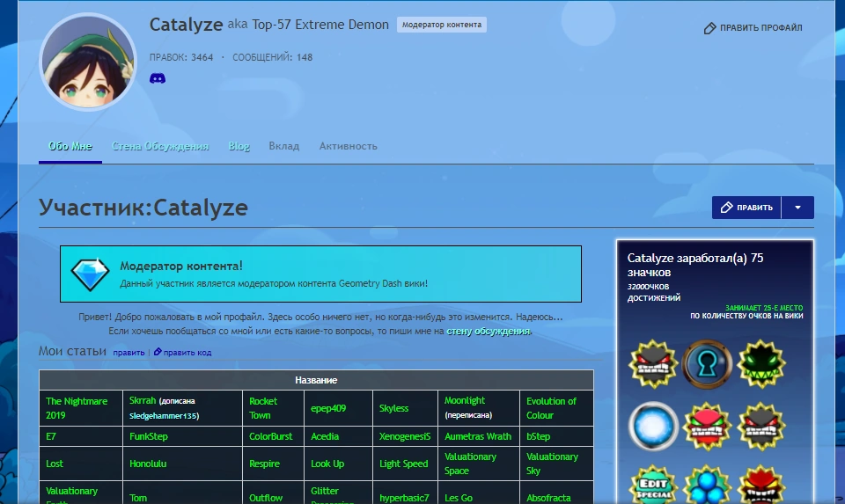
Task: Switch to the Blog tab
Action: click(x=239, y=146)
